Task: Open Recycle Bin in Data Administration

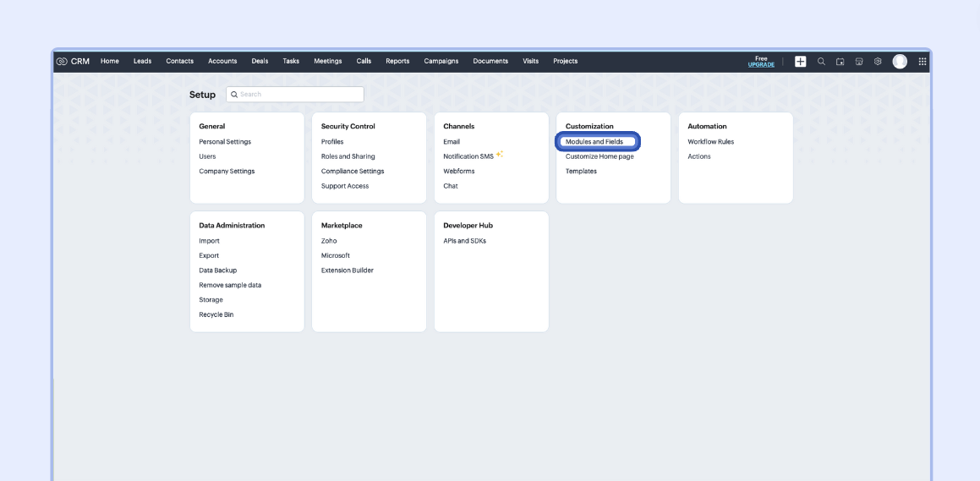Action: point(216,314)
